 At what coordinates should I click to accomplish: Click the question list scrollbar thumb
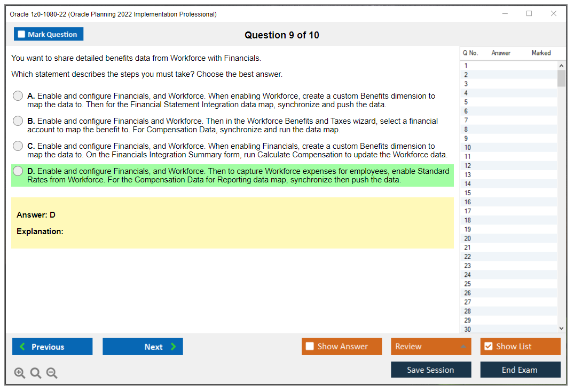tap(561, 79)
